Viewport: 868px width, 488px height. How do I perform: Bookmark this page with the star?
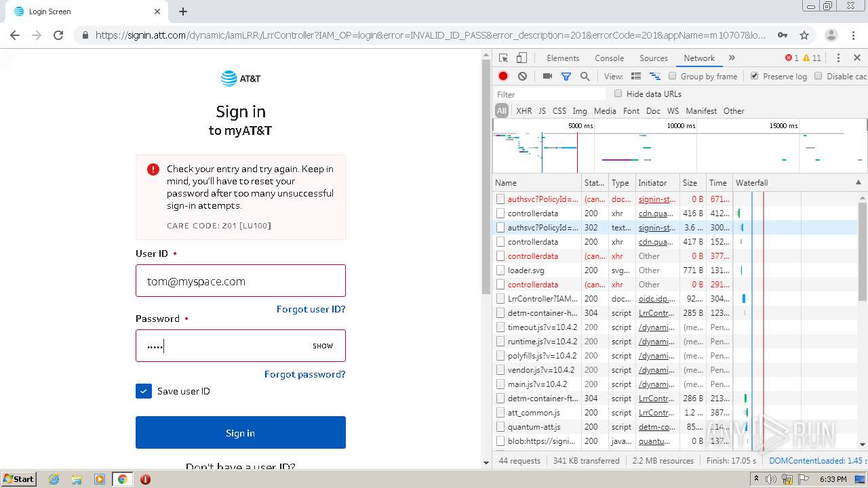pyautogui.click(x=804, y=35)
